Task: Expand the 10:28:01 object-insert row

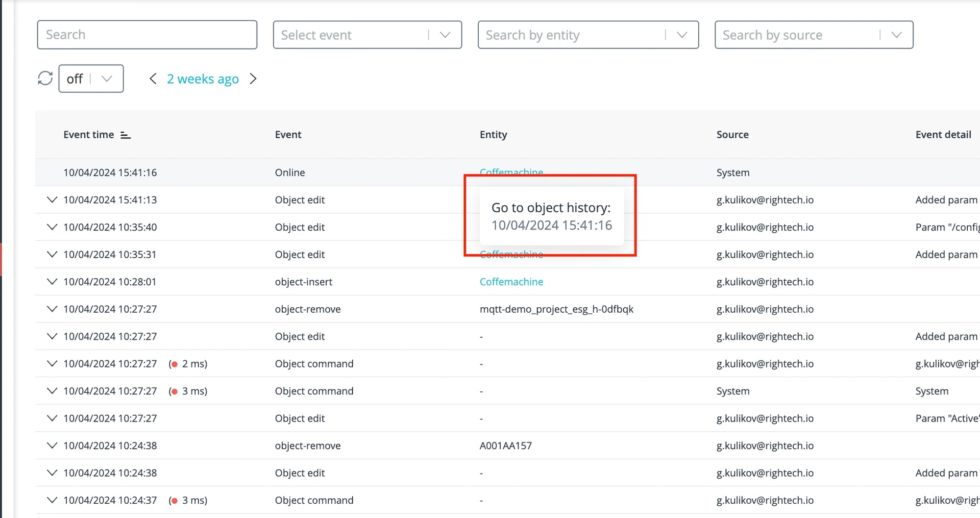Action: 52,282
